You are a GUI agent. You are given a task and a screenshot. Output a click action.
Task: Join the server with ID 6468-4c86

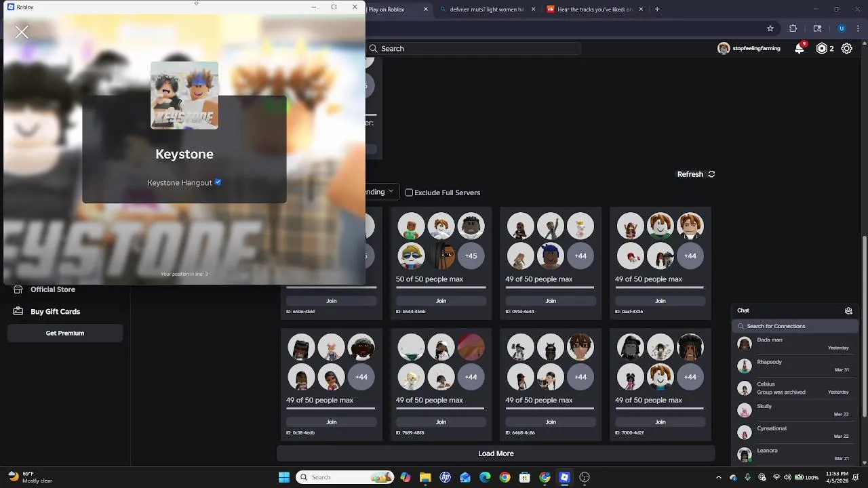pyautogui.click(x=551, y=422)
